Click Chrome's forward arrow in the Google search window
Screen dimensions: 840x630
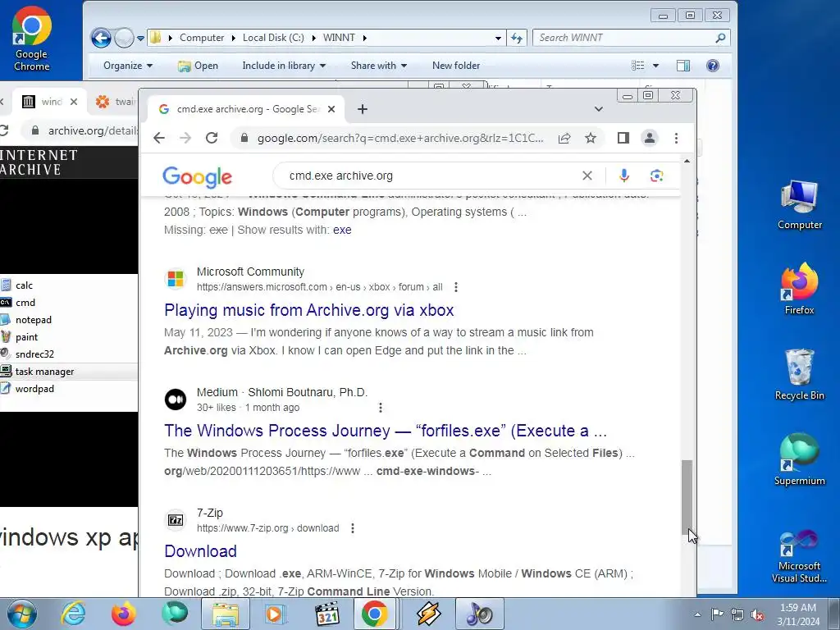[x=185, y=138]
